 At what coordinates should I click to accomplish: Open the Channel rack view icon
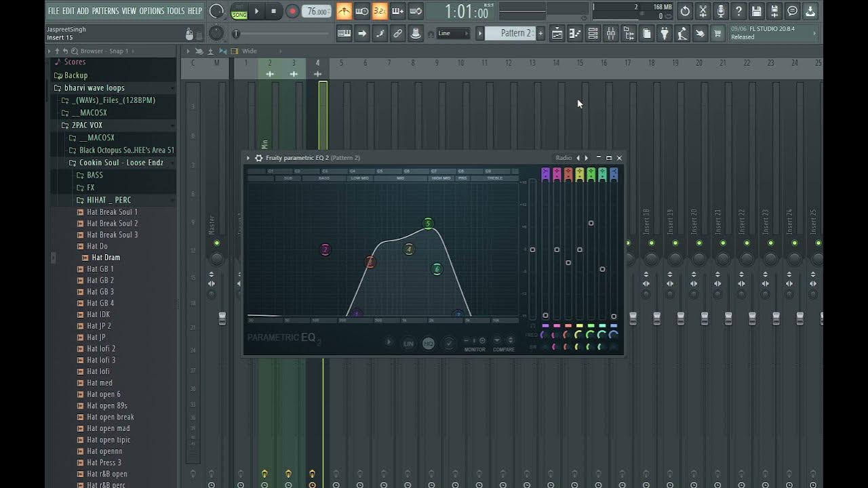click(x=593, y=33)
